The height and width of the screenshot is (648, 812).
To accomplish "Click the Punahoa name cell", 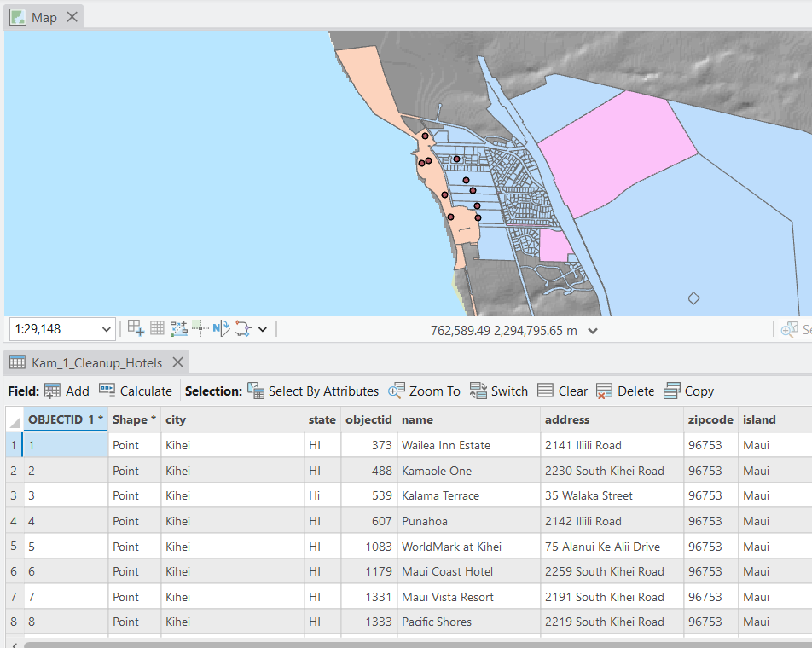I will click(x=468, y=521).
